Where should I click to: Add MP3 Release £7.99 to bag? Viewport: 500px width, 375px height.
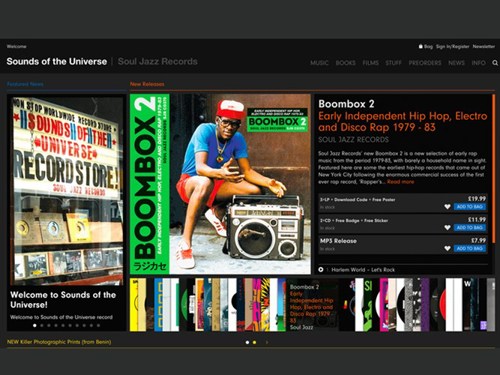pyautogui.click(x=470, y=249)
